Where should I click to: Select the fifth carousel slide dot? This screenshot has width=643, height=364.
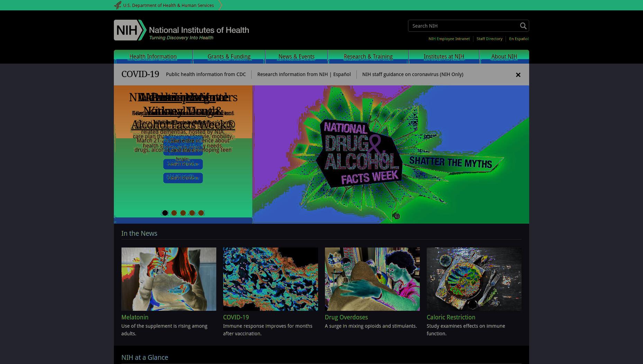click(201, 213)
